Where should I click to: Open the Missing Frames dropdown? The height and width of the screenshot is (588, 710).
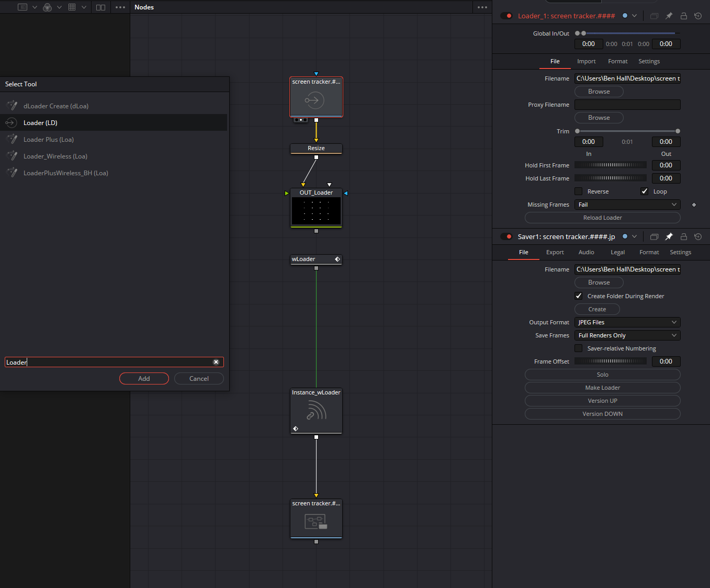[627, 205]
